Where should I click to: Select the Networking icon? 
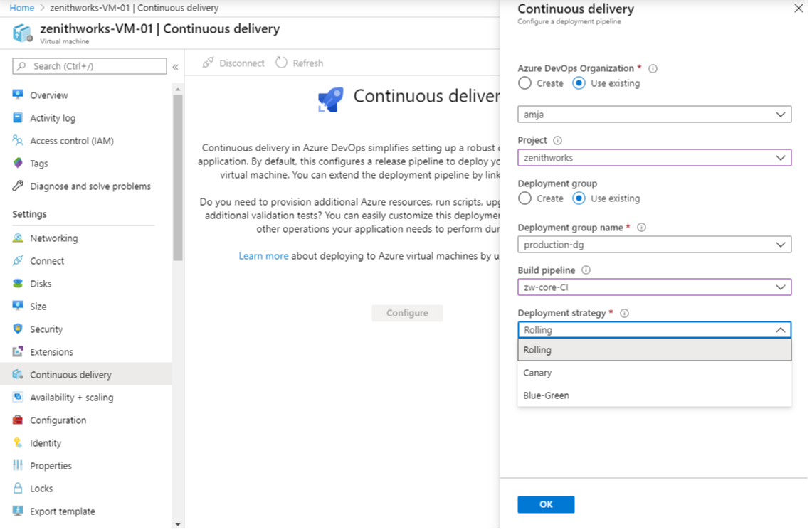(x=17, y=238)
